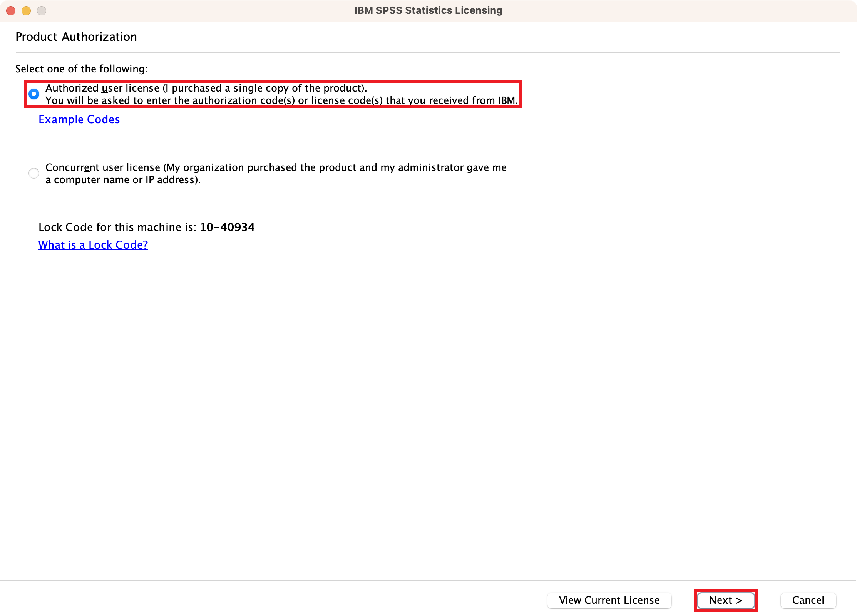Click the lock code value 10-40934

(227, 227)
